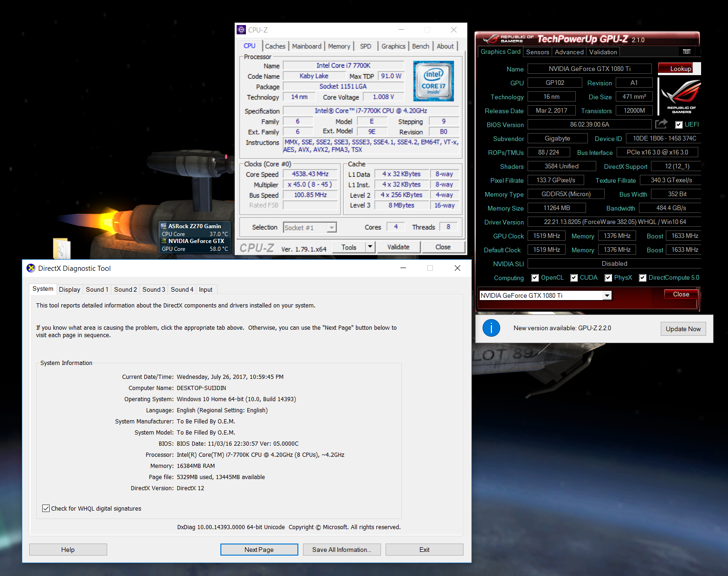Click the Core Speed value 4538.43 MHz
This screenshot has width=728, height=576.
(x=310, y=174)
